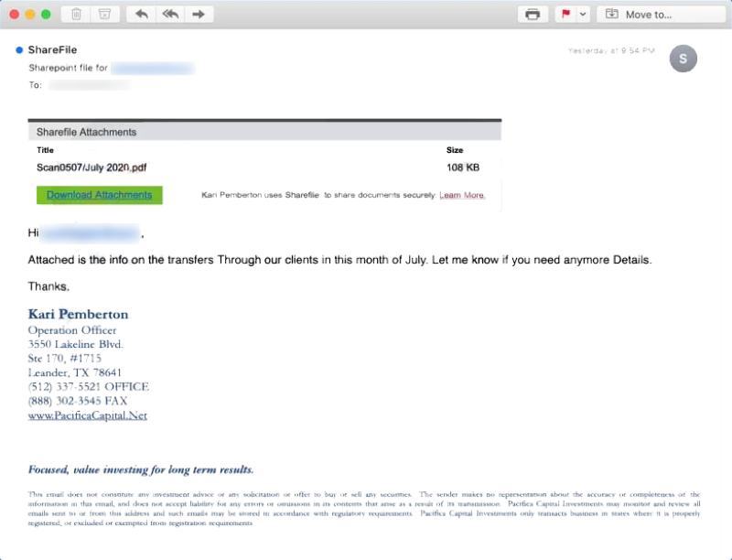
Task: Flag the message with red flag
Action: point(564,14)
